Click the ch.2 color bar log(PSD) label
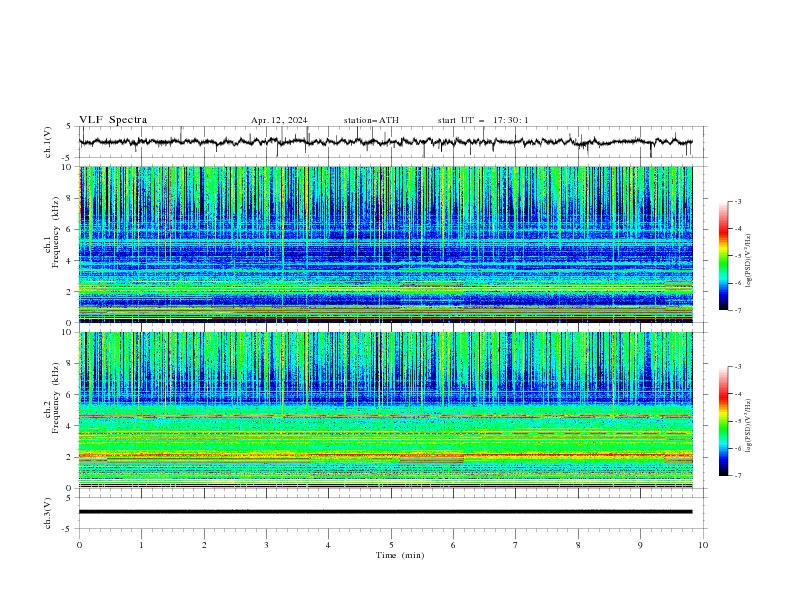This screenshot has width=792, height=612. (x=748, y=426)
